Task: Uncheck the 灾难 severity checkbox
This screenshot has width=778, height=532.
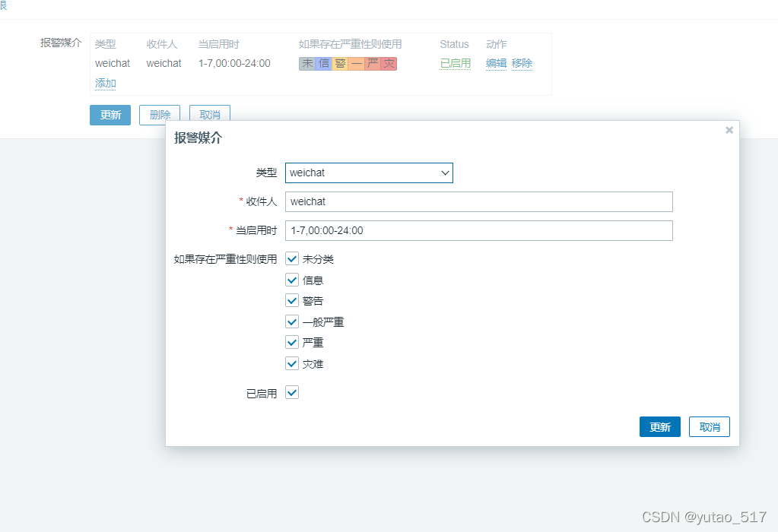Action: [292, 364]
